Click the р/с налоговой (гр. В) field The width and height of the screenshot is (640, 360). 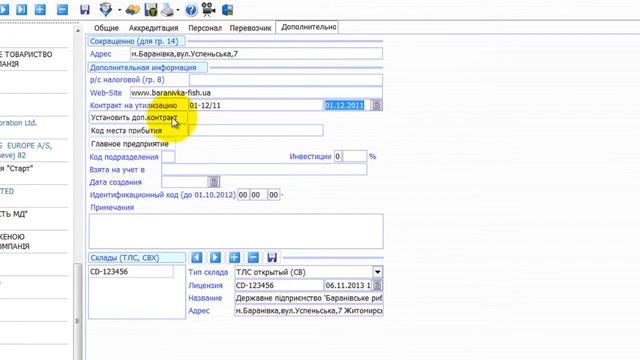pyautogui.click(x=286, y=80)
